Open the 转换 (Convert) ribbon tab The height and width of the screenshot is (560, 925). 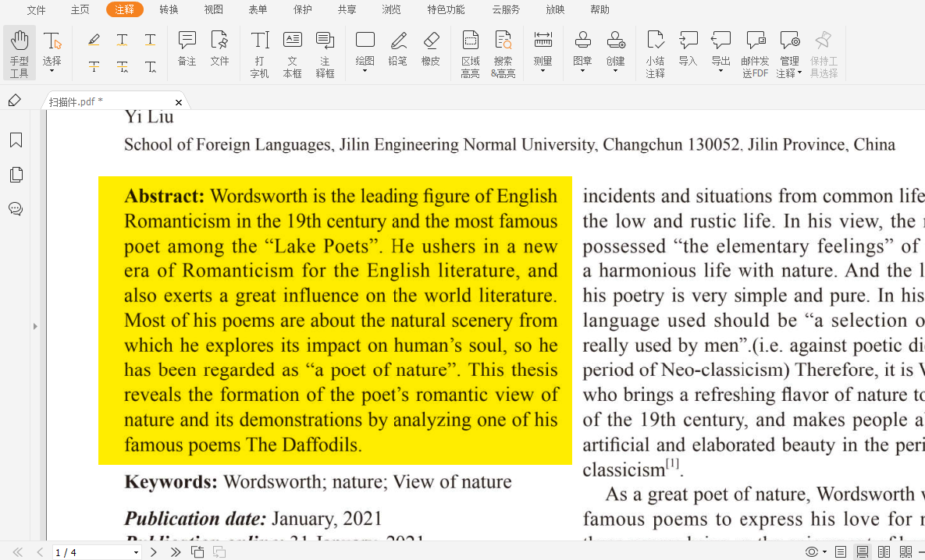pyautogui.click(x=169, y=10)
